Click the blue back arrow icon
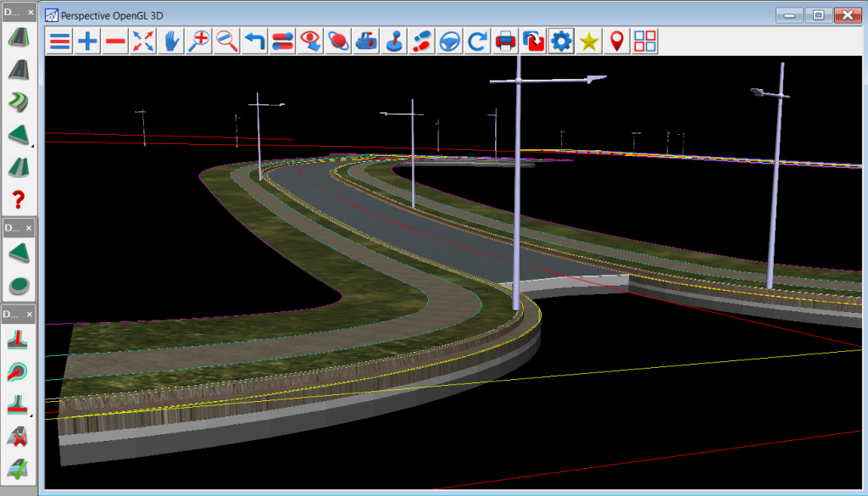Image resolution: width=868 pixels, height=496 pixels. point(254,42)
